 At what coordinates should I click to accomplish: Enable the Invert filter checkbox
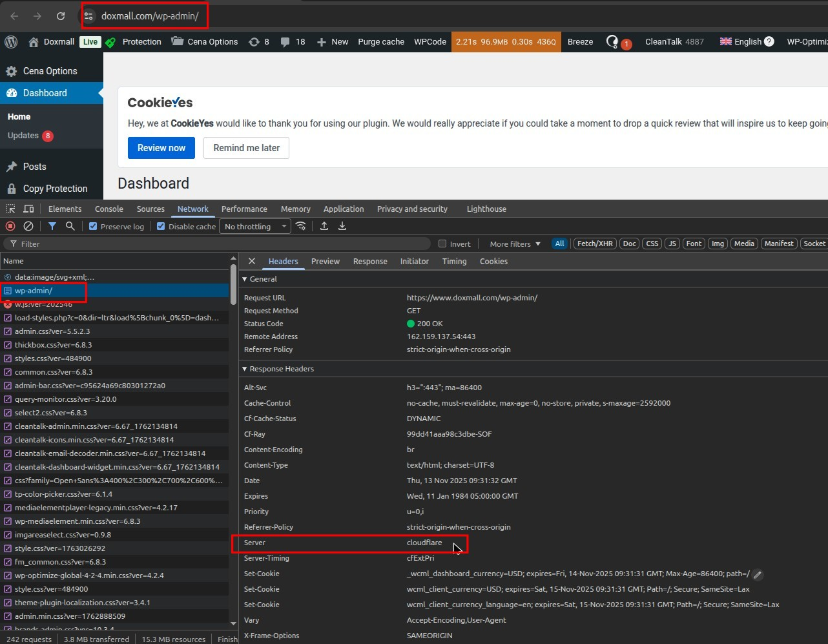442,244
